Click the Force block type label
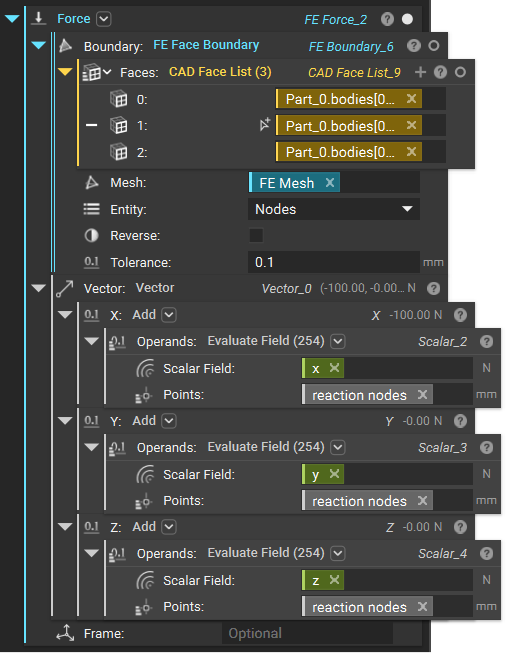Screen dimensions: 516x653 (74, 19)
